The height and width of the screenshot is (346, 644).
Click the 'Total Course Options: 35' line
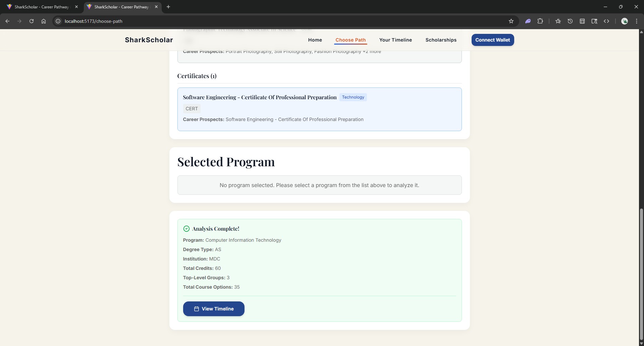(x=211, y=287)
